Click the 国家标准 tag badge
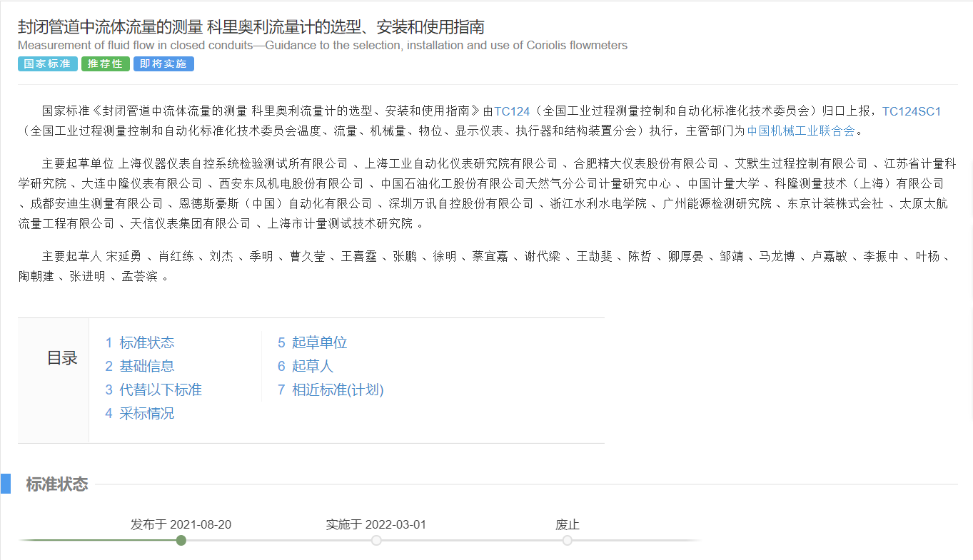The height and width of the screenshot is (560, 973). coord(47,64)
